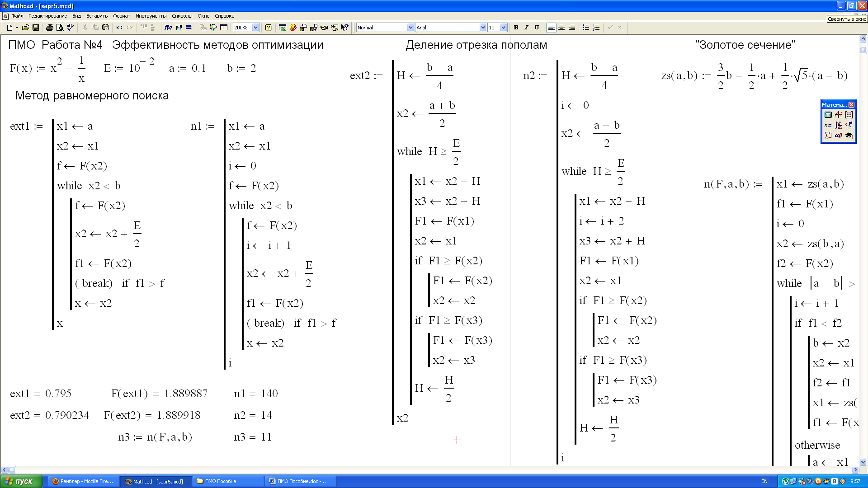
Task: Set left text alignment
Action: pos(551,28)
